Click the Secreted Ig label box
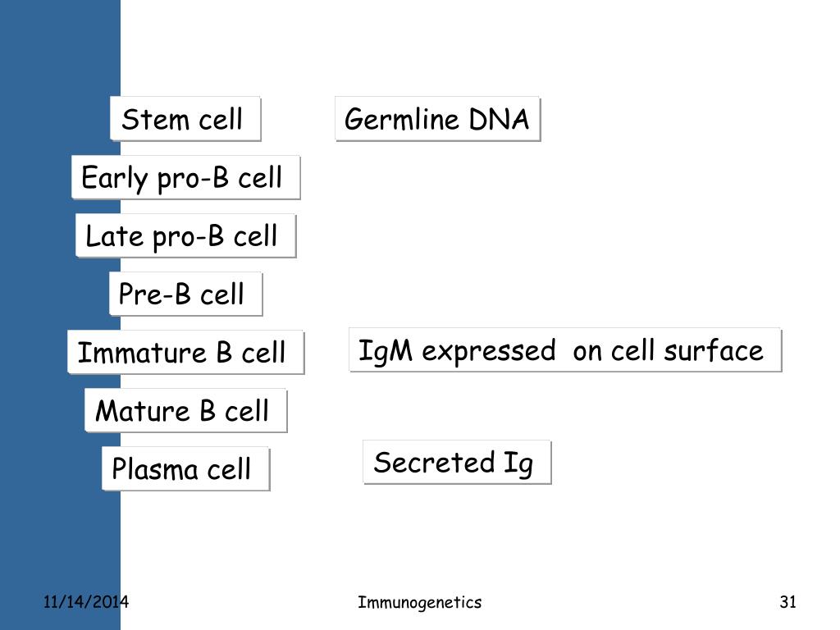Screen dimensions: 840x630 457,463
